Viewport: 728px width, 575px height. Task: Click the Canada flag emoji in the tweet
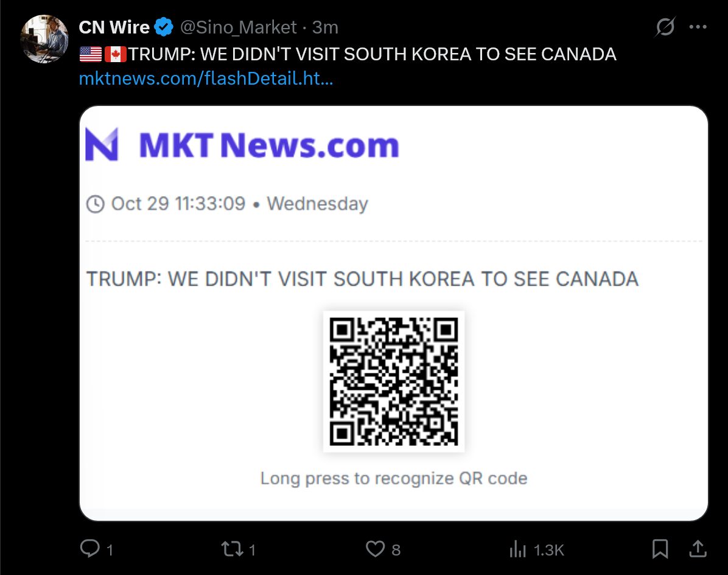[115, 54]
